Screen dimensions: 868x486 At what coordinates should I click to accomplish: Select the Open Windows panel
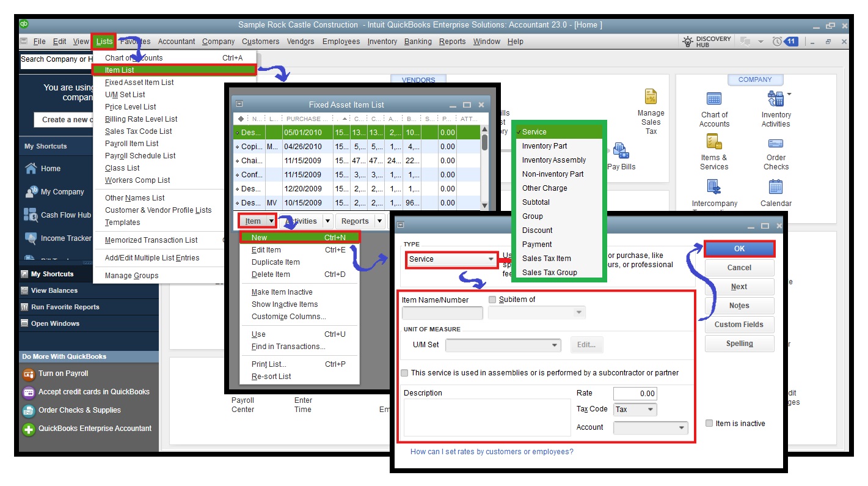pyautogui.click(x=89, y=323)
